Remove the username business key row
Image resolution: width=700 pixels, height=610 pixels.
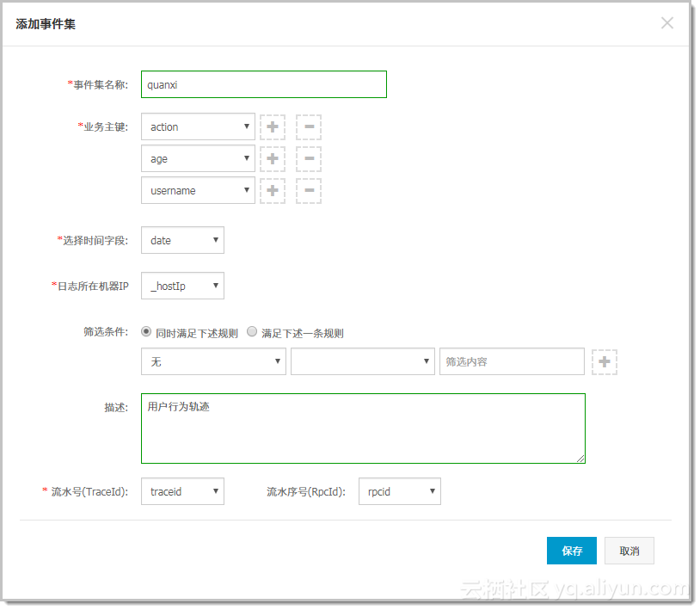point(309,191)
